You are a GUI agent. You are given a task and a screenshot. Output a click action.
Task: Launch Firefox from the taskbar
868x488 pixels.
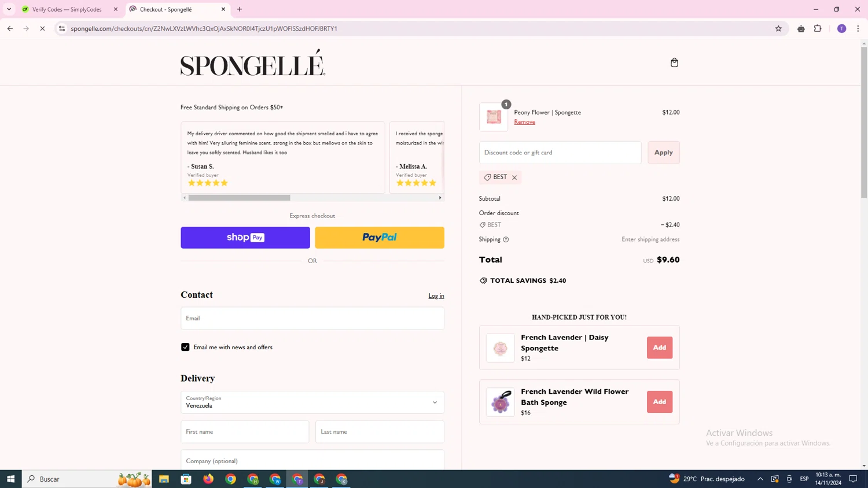click(208, 479)
